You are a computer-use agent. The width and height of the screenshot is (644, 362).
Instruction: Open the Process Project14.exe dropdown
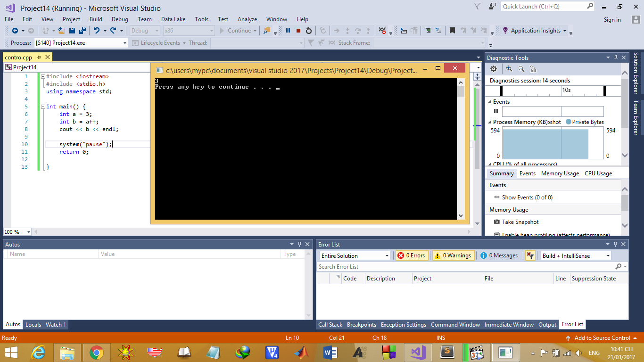point(81,43)
